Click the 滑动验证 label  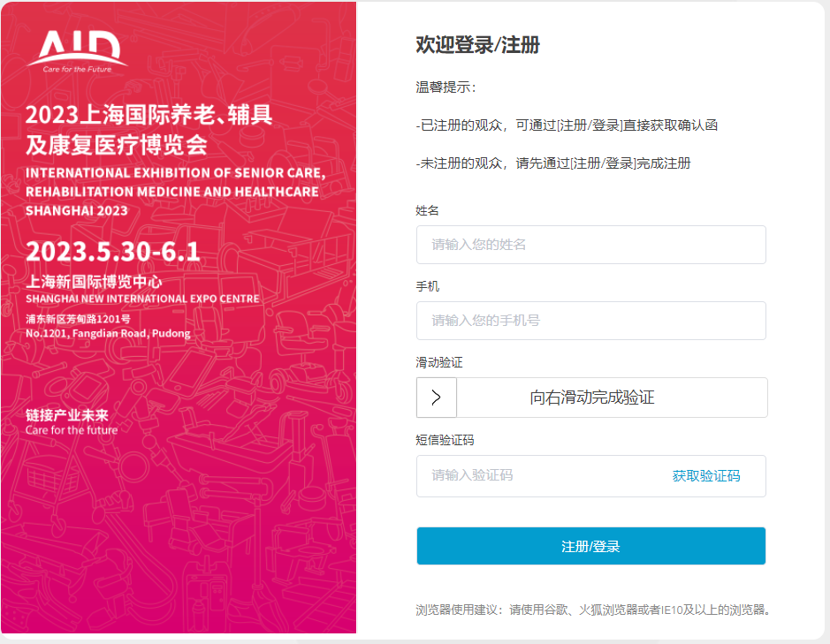[x=438, y=362]
